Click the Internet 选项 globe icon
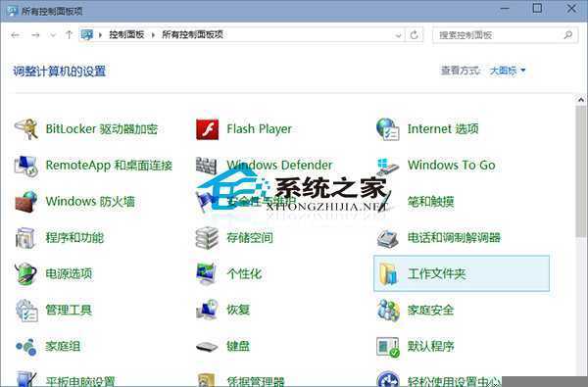Viewport: 588px width, 387px height. pyautogui.click(x=388, y=129)
